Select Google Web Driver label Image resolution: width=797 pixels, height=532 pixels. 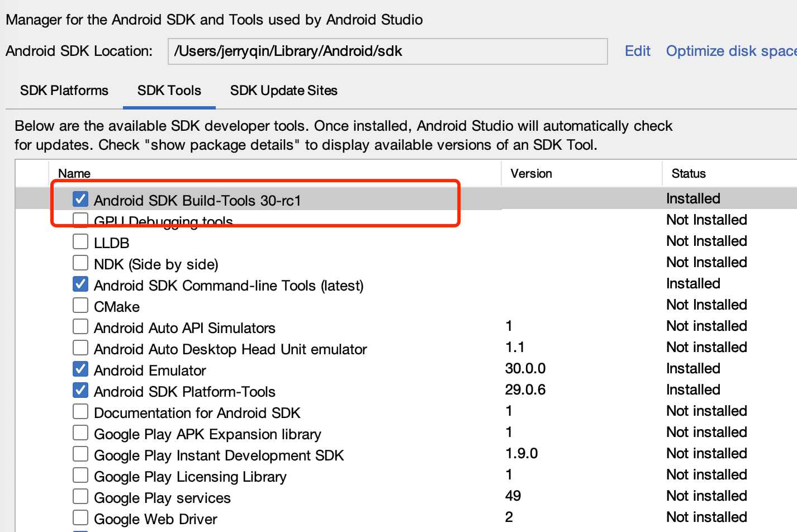pyautogui.click(x=155, y=519)
